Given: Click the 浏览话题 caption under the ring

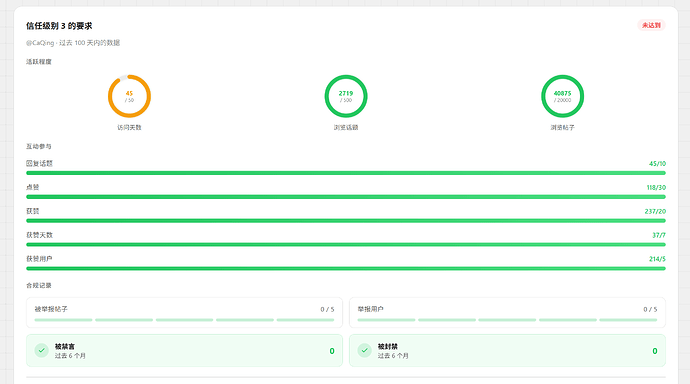Looking at the screenshot, I should click(x=346, y=127).
